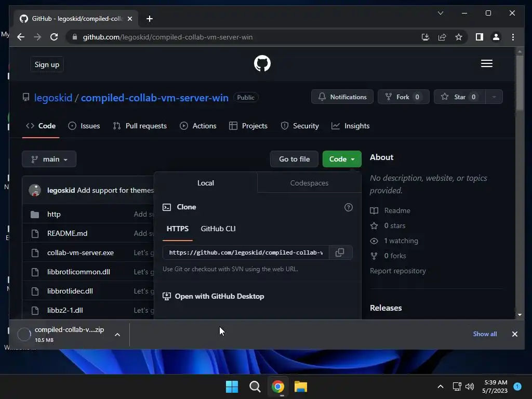Select the Local tab in clone popup
Viewport: 532px width, 399px height.
click(x=206, y=183)
